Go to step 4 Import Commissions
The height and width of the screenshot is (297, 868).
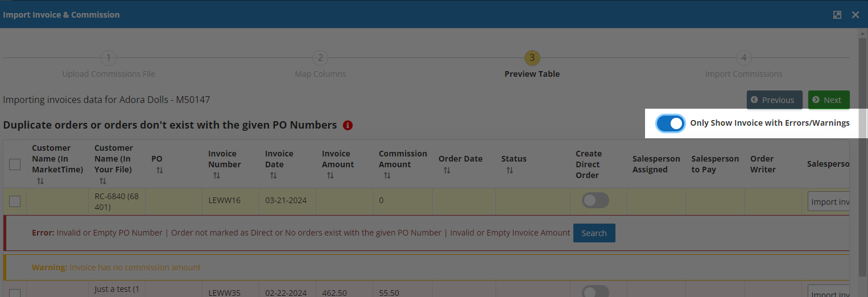coord(743,58)
